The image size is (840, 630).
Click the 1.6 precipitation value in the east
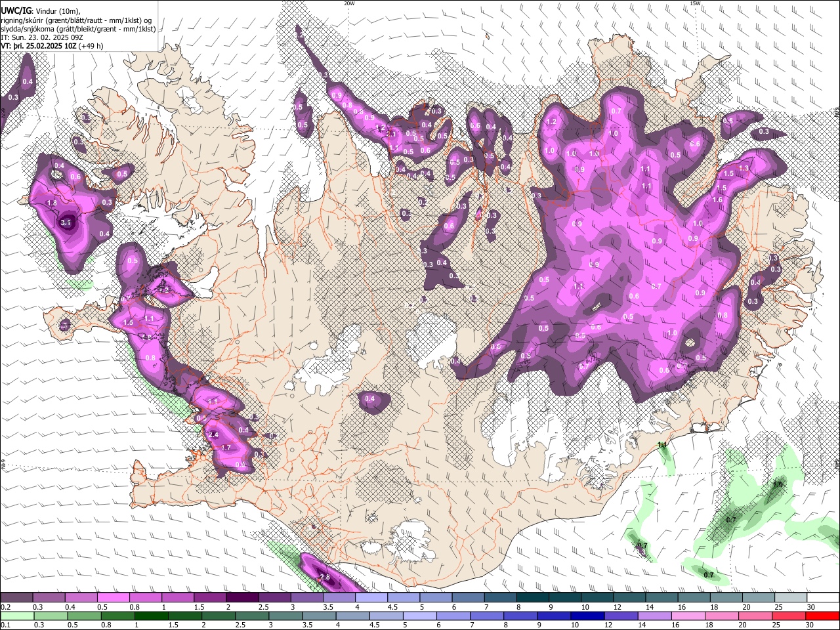coord(717,200)
